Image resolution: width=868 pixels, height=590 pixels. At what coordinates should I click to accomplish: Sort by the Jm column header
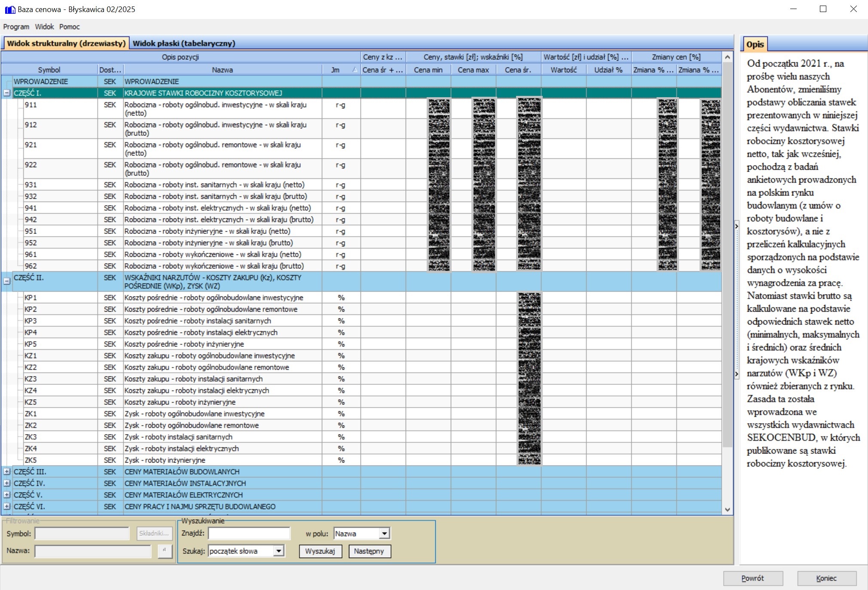(x=341, y=70)
